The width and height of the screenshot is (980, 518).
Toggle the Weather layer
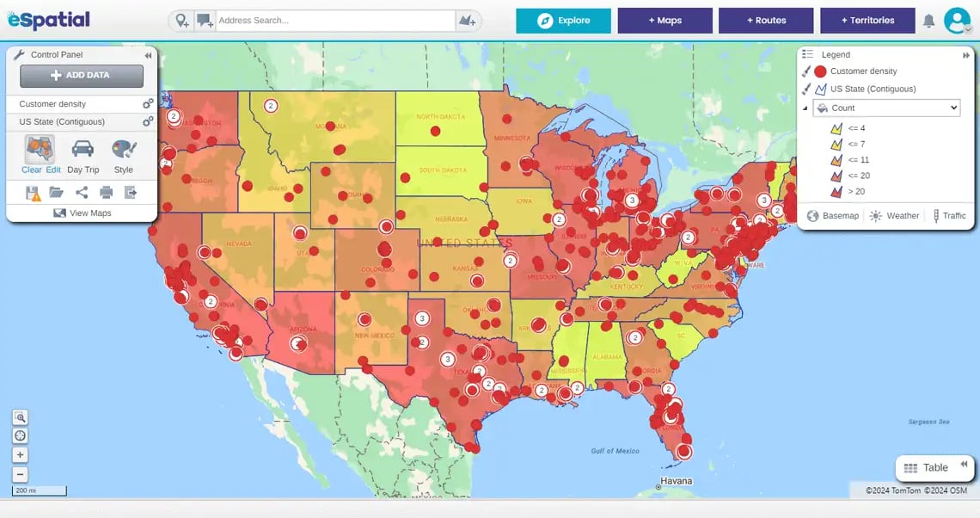point(894,216)
